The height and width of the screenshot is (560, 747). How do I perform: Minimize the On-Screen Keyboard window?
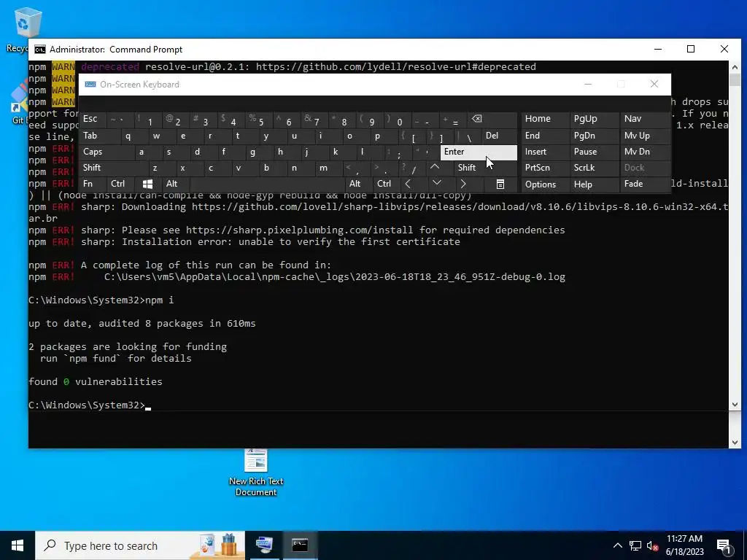pyautogui.click(x=588, y=85)
